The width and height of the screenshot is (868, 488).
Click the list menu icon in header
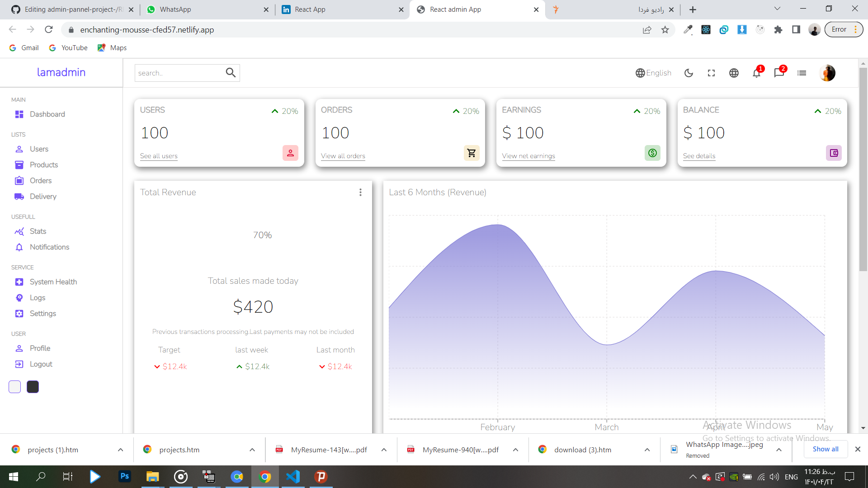click(x=802, y=73)
